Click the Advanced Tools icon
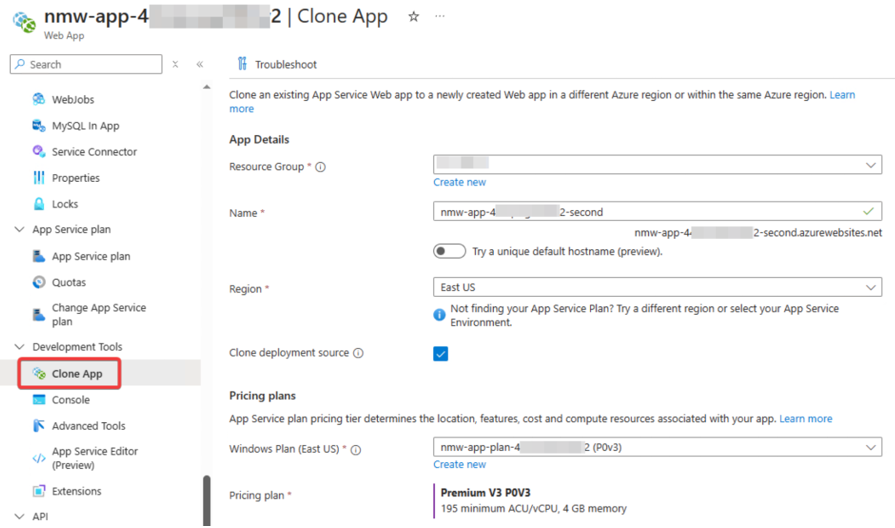895x528 pixels. pyautogui.click(x=39, y=426)
